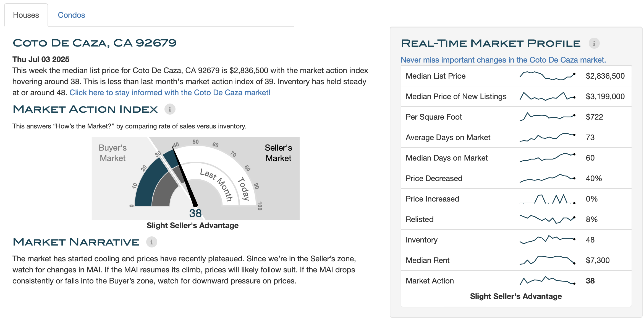This screenshot has height=320, width=644.
Task: Click the Inventory sparkline chart
Action: 548,240
